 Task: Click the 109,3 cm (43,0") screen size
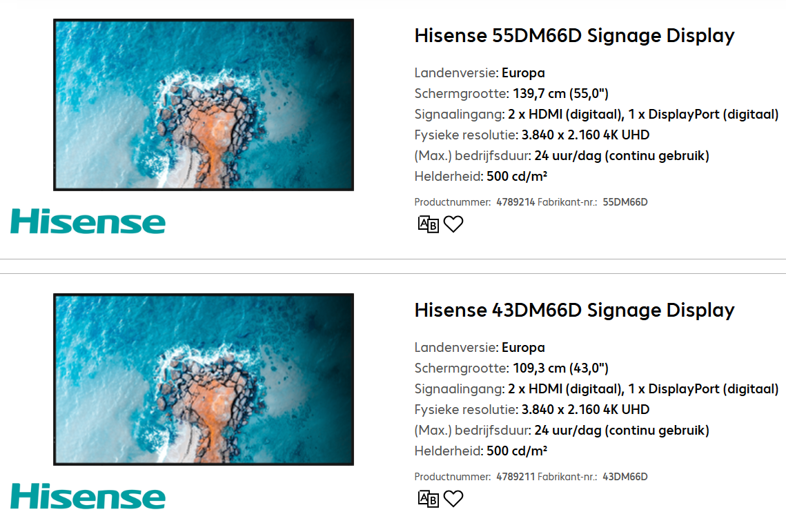pyautogui.click(x=560, y=368)
